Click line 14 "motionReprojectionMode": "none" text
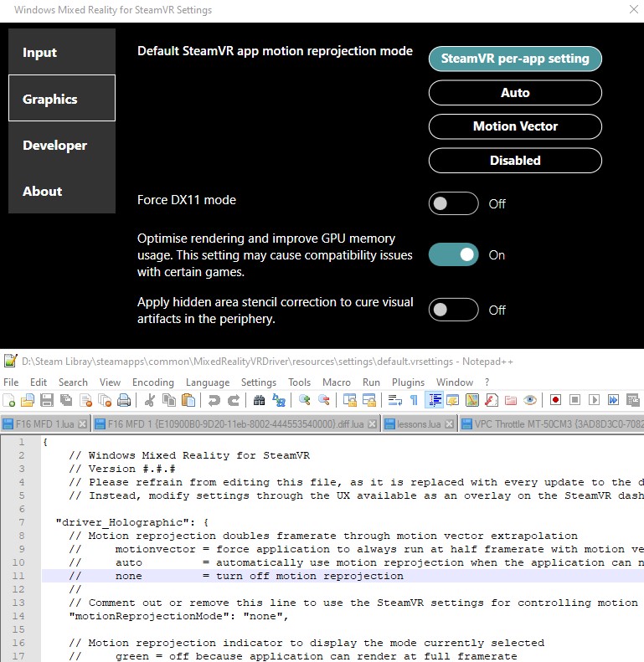This screenshot has height=662, width=644. click(178, 616)
